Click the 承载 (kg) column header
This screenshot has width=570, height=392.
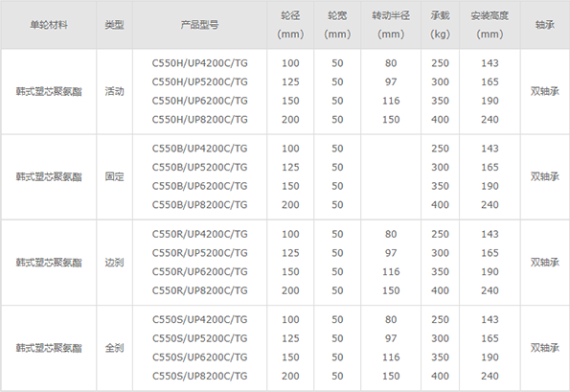(441, 25)
